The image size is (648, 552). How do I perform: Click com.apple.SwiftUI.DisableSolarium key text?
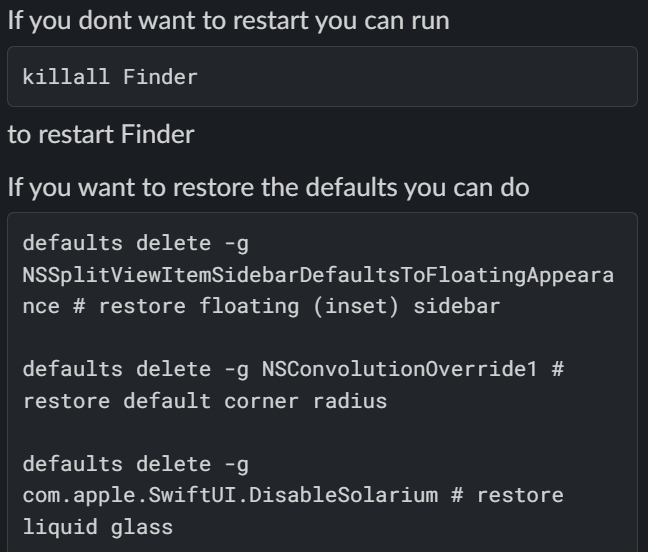(x=230, y=495)
